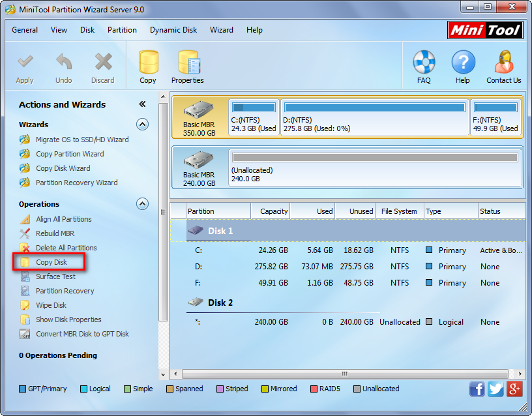This screenshot has width=532, height=416.
Task: Click the Undo arrow icon
Action: pyautogui.click(x=64, y=62)
